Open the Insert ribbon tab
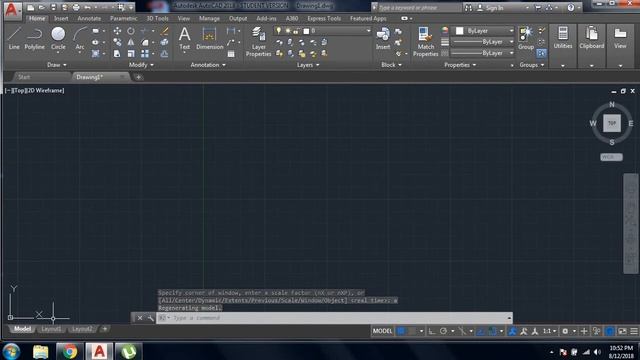This screenshot has height=360, width=640. (61, 18)
